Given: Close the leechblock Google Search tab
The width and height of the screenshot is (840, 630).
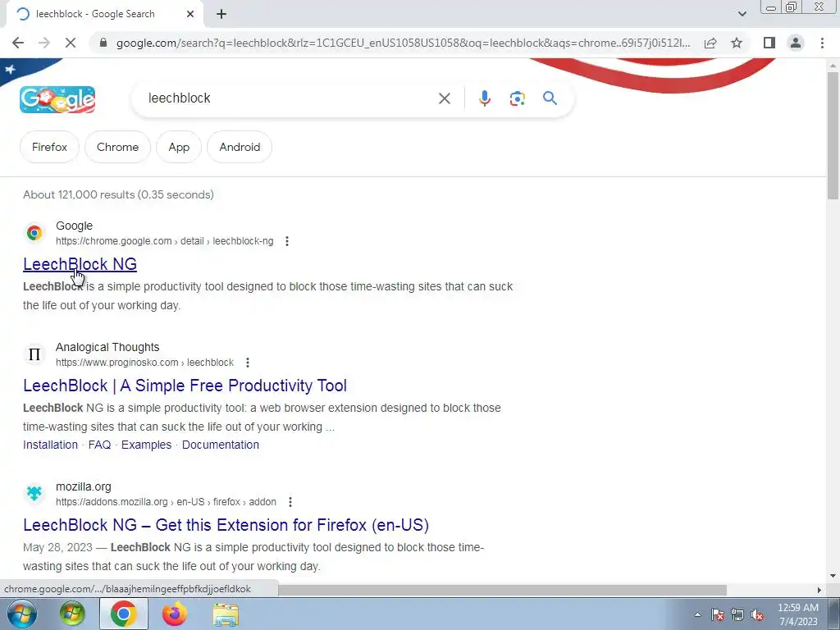Looking at the screenshot, I should coord(190,14).
